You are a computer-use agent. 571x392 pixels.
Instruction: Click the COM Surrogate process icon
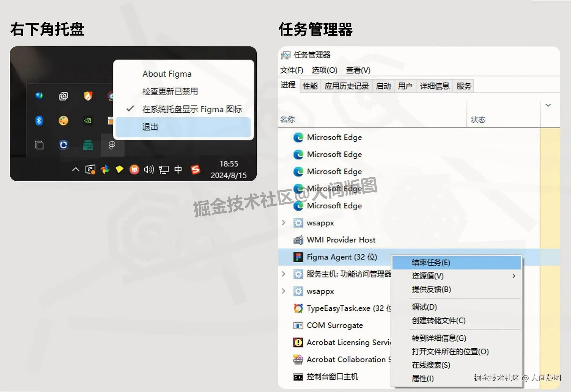298,325
